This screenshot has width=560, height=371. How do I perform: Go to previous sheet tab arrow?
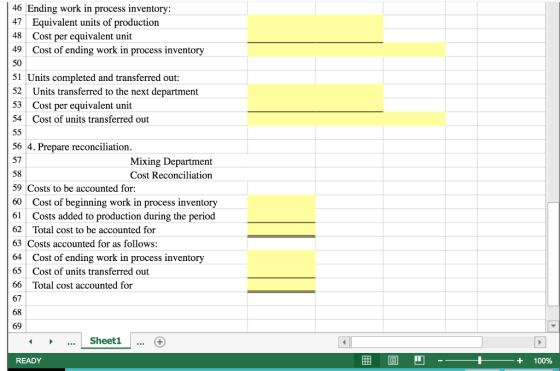(31, 342)
